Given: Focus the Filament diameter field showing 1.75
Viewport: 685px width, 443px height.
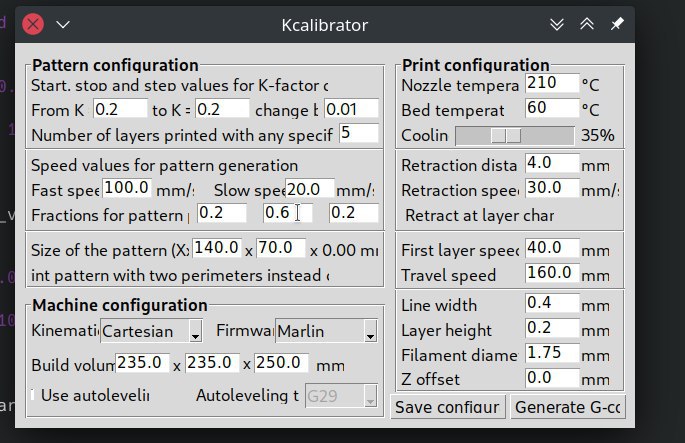Looking at the screenshot, I should point(552,353).
